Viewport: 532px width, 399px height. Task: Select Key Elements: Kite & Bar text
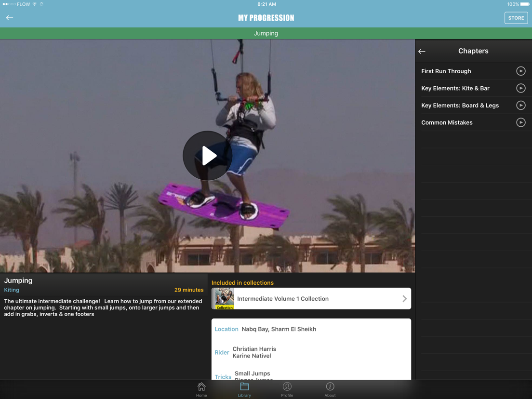pos(455,88)
